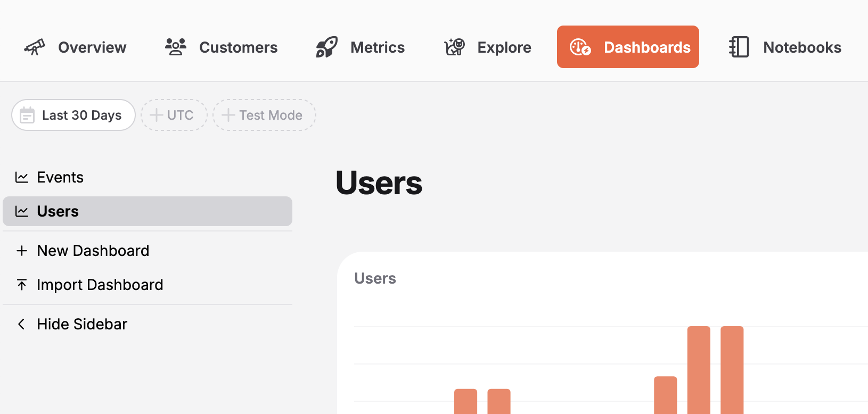This screenshot has height=414, width=868.
Task: Click the telescope icon beside Overview
Action: 35,47
